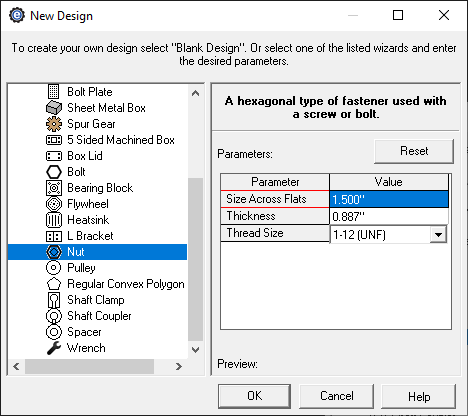
Task: Click the Size Across Flats parameter cell
Action: tap(275, 199)
